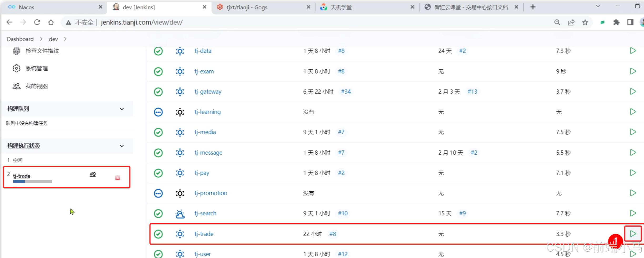644x258 pixels.
Task: Run a build for tj-data
Action: pyautogui.click(x=633, y=51)
